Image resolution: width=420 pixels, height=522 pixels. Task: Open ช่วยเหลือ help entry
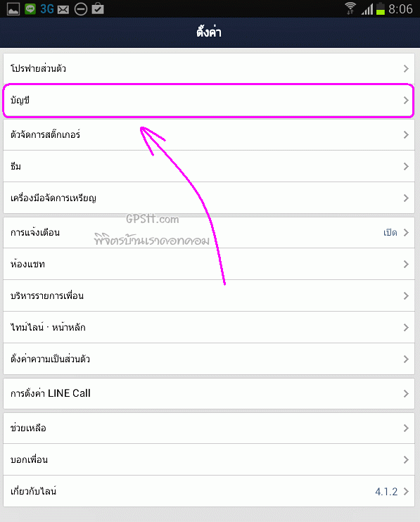pos(209,428)
